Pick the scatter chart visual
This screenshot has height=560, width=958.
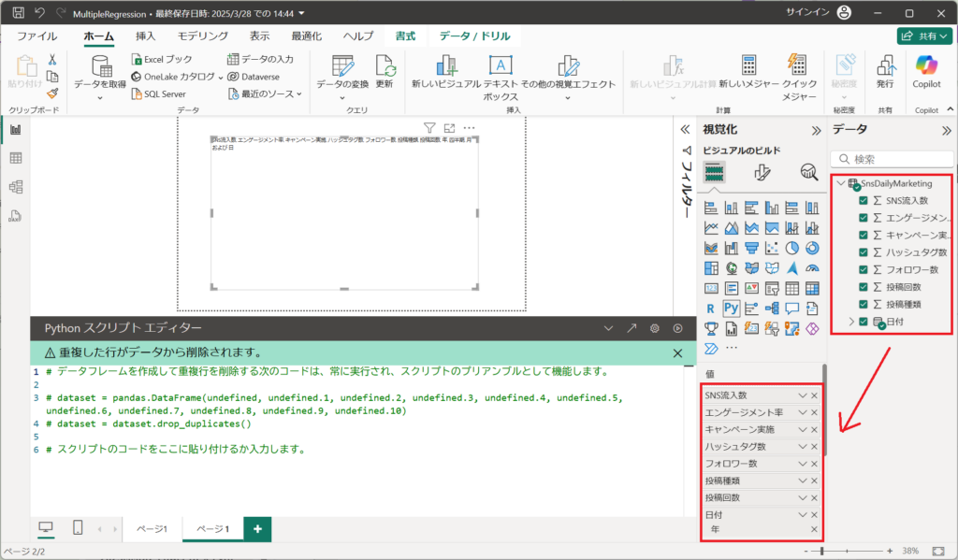(772, 248)
